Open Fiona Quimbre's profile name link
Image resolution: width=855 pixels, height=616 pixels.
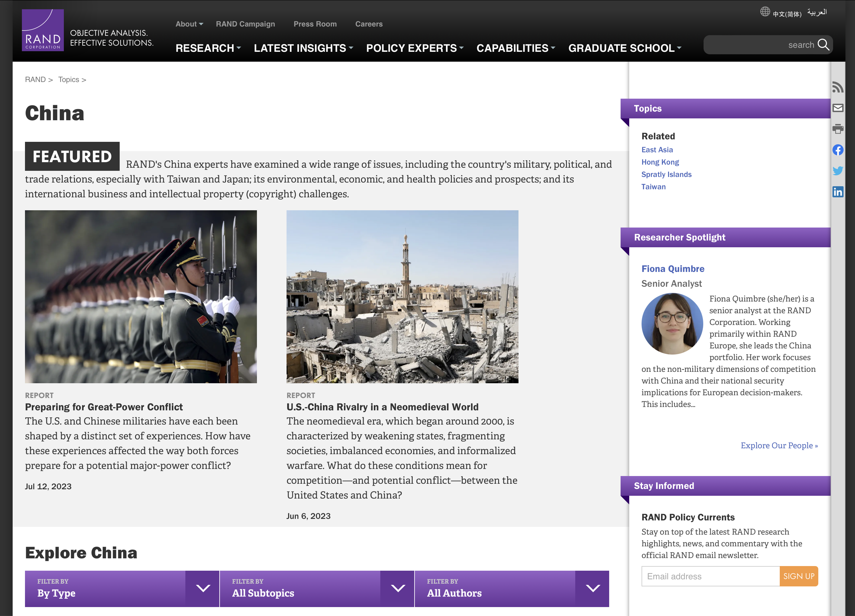(x=673, y=269)
